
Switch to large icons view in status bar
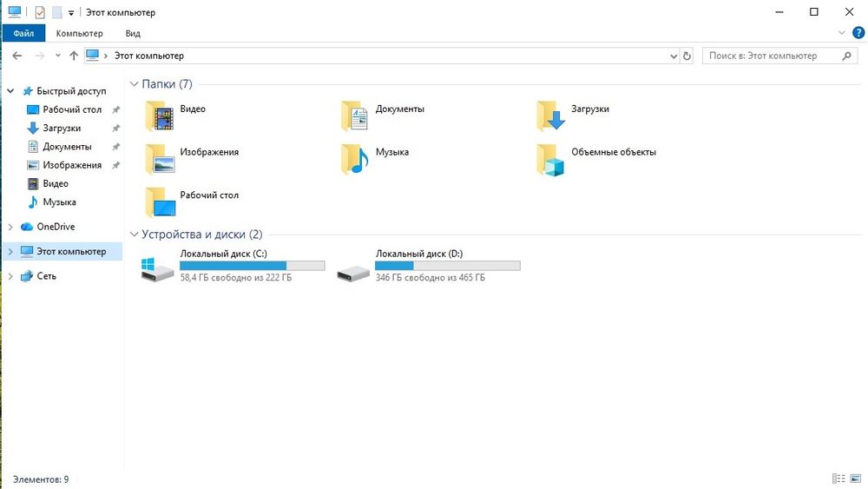tap(856, 479)
